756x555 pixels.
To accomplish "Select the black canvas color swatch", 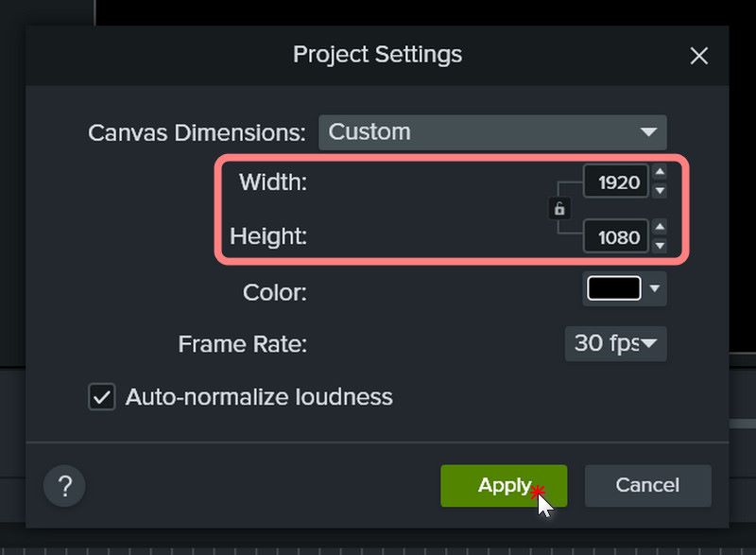I will [613, 288].
